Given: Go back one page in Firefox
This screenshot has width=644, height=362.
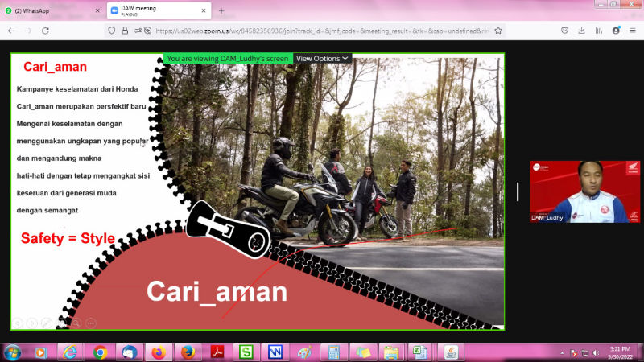Looking at the screenshot, I should coord(11,31).
